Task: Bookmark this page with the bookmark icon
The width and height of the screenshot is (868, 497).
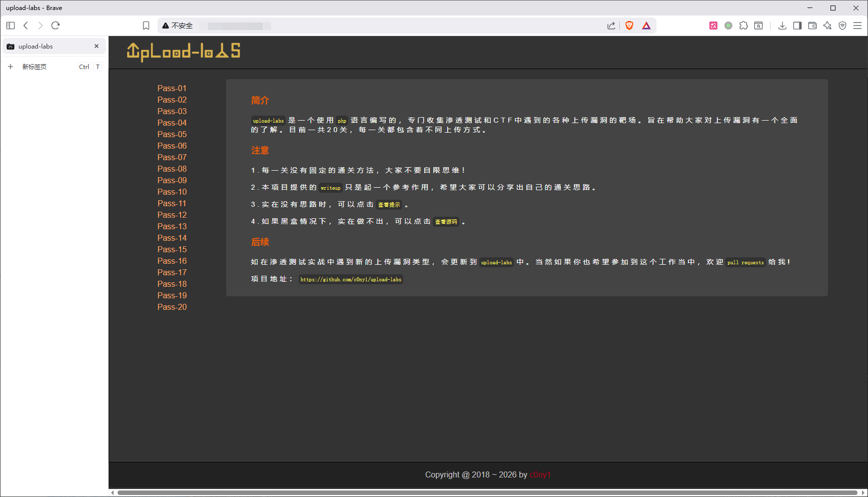Action: click(x=146, y=26)
